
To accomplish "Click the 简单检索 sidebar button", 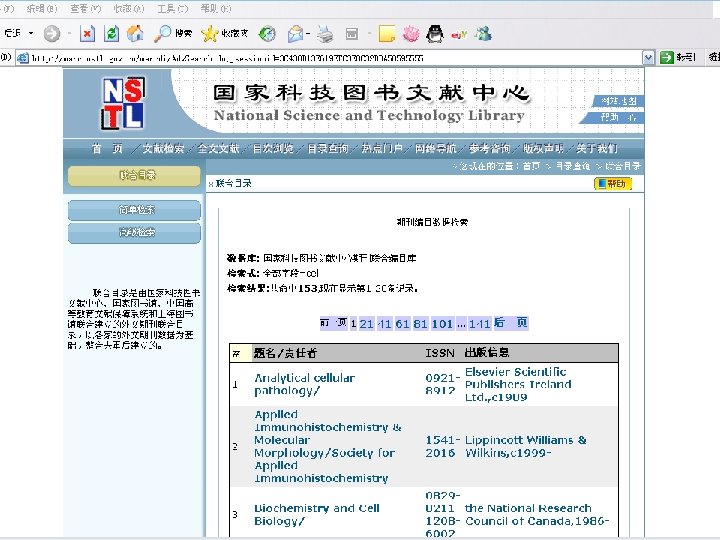I will click(134, 210).
